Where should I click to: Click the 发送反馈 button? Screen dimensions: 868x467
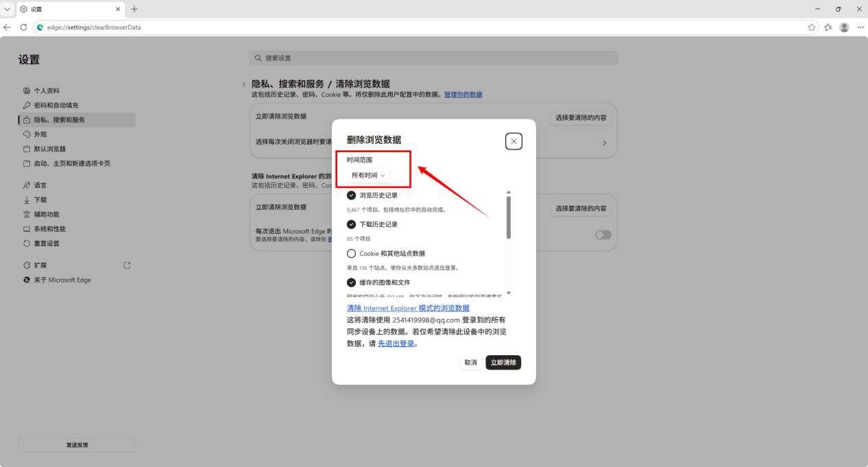pyautogui.click(x=77, y=445)
